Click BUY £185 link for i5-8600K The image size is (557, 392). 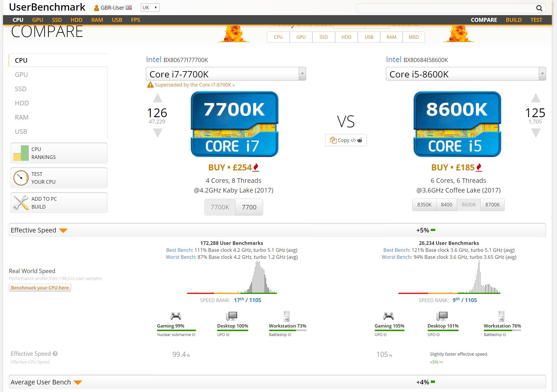coord(456,167)
